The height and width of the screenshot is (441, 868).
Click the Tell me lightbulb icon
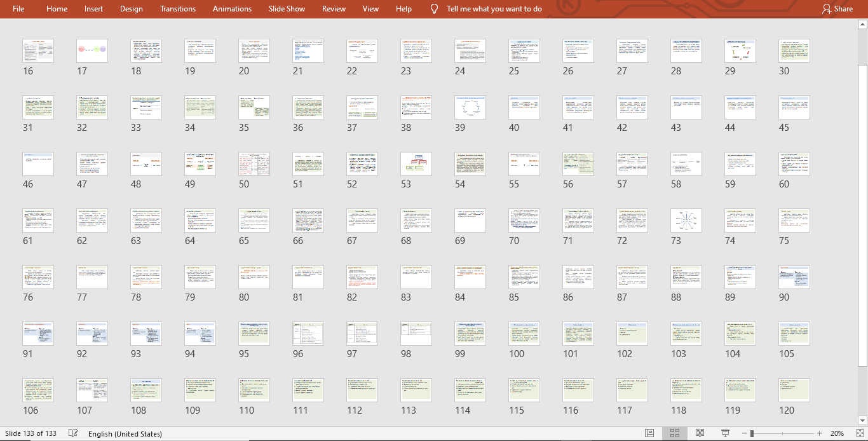(435, 9)
